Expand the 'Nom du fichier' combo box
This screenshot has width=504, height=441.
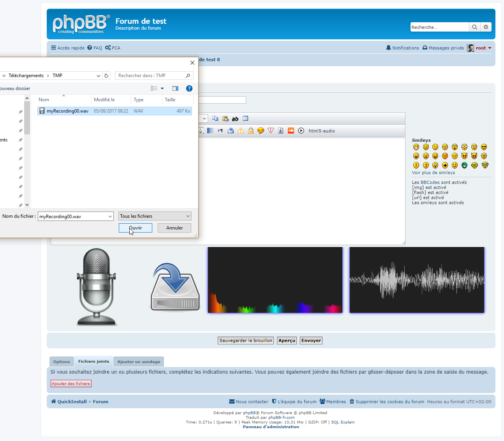pyautogui.click(x=110, y=217)
